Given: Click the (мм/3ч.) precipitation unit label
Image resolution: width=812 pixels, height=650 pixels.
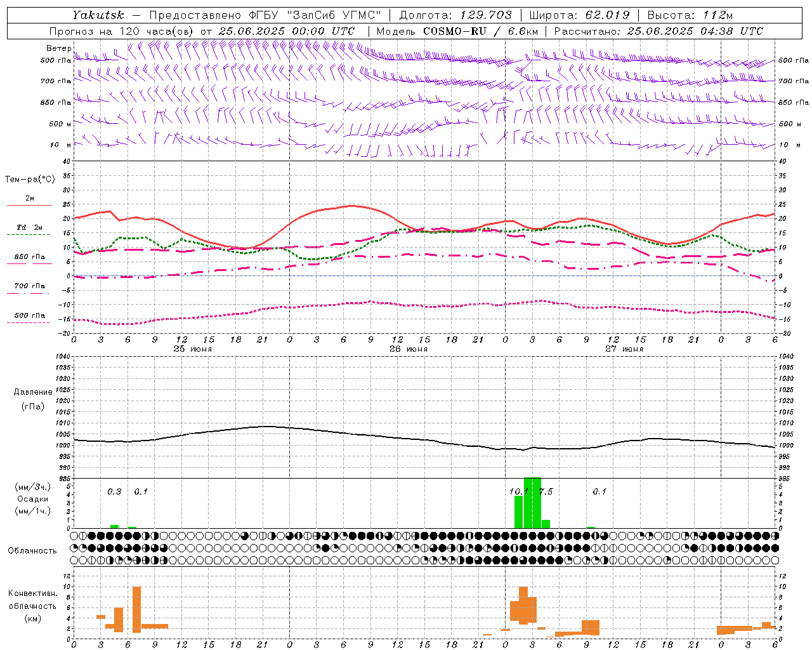Looking at the screenshot, I should pos(33,487).
